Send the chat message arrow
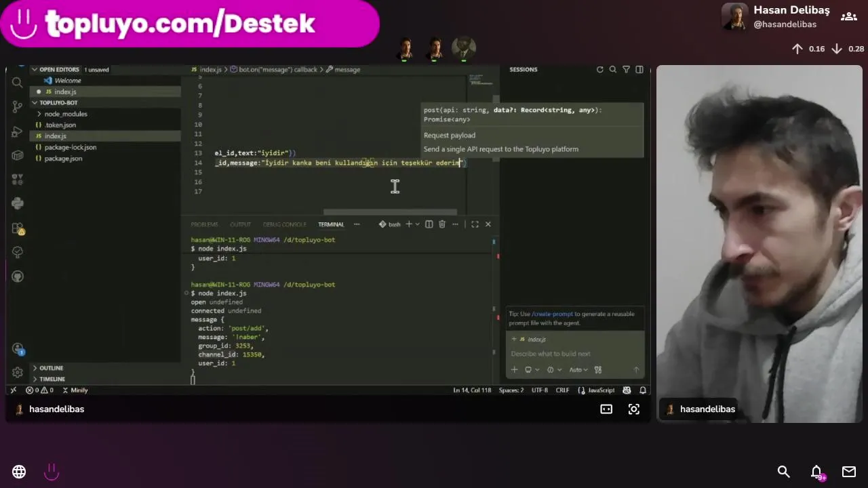This screenshot has height=488, width=868. (x=636, y=369)
